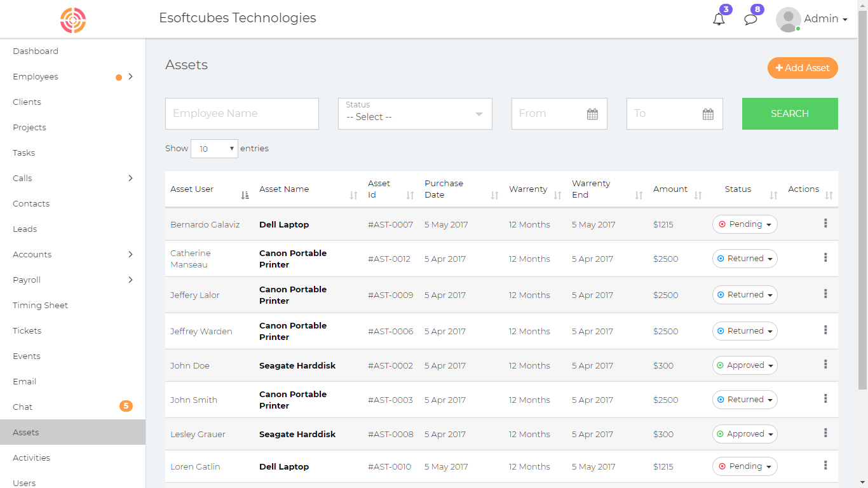Image resolution: width=868 pixels, height=488 pixels.
Task: Change Approved status for Lesley Grauer
Action: (745, 434)
